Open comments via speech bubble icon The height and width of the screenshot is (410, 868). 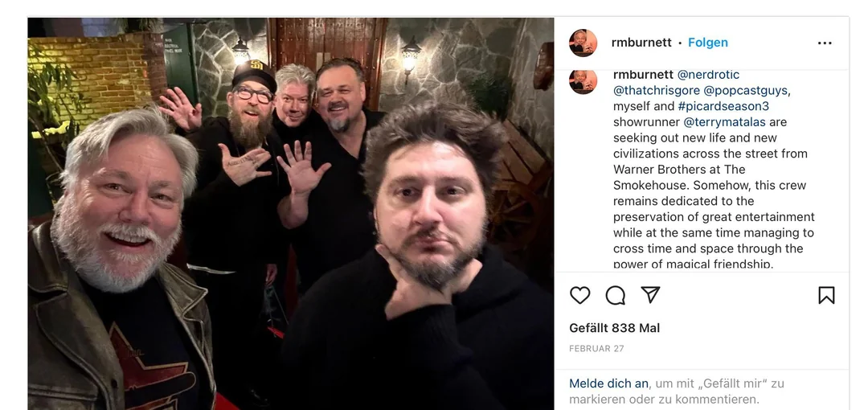point(615,295)
